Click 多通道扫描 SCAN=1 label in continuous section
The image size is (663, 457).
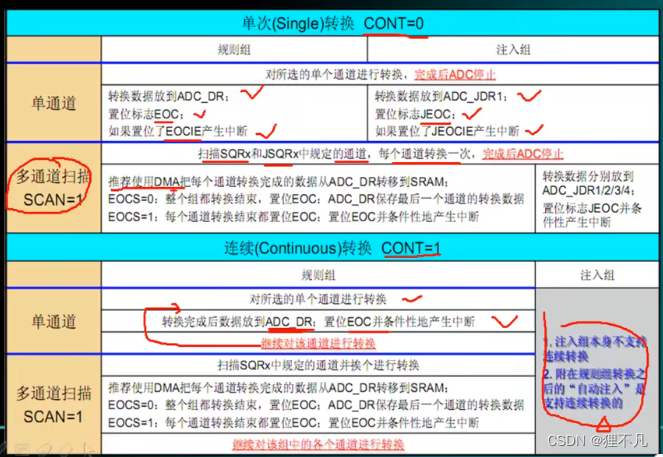pyautogui.click(x=54, y=405)
